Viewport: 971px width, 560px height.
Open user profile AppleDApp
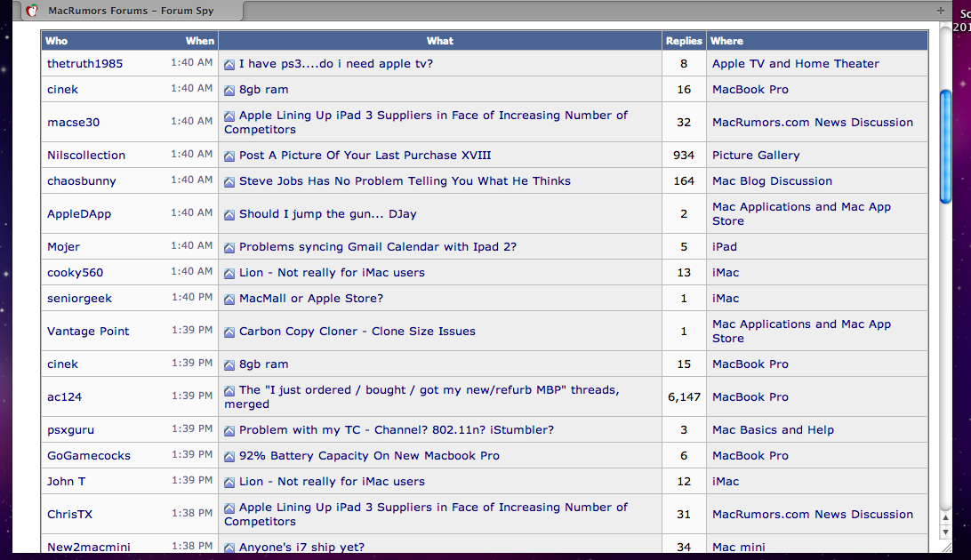[79, 214]
